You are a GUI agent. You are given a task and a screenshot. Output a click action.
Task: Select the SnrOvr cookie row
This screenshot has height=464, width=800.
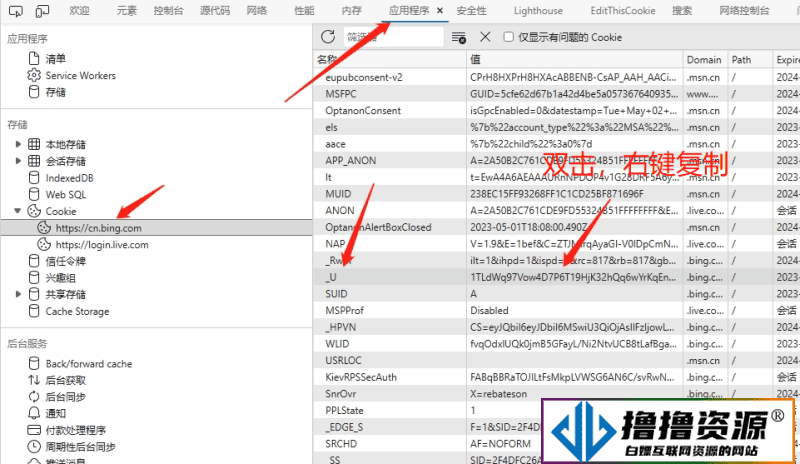pyautogui.click(x=557, y=394)
